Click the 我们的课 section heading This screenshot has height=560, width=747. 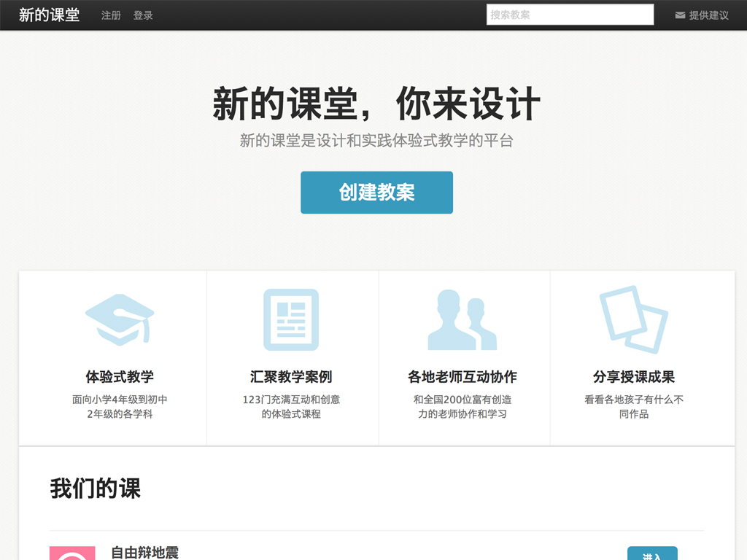[x=95, y=489]
